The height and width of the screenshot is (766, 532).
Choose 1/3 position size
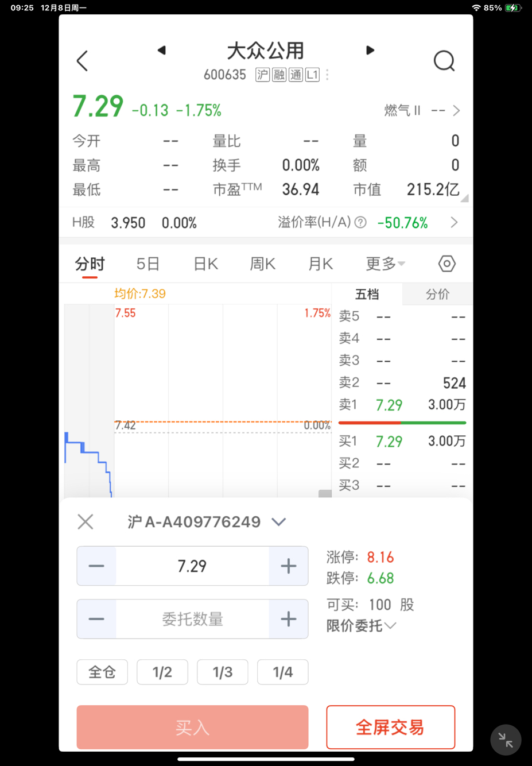(x=223, y=672)
